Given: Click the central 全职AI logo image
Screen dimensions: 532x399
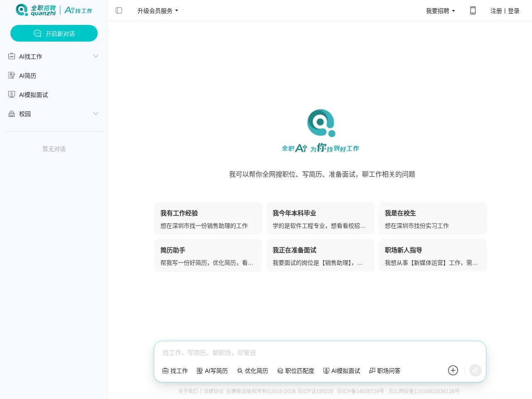Looking at the screenshot, I should tap(320, 131).
